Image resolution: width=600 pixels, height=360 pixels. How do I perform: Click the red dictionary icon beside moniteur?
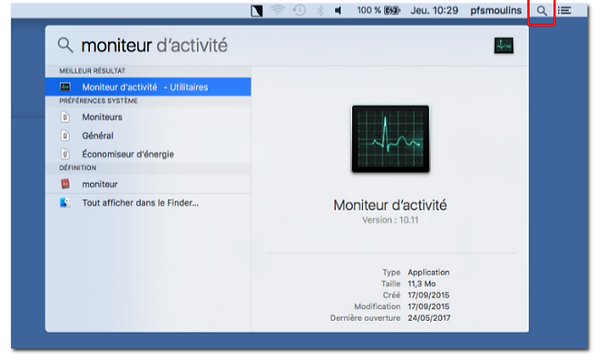(65, 184)
